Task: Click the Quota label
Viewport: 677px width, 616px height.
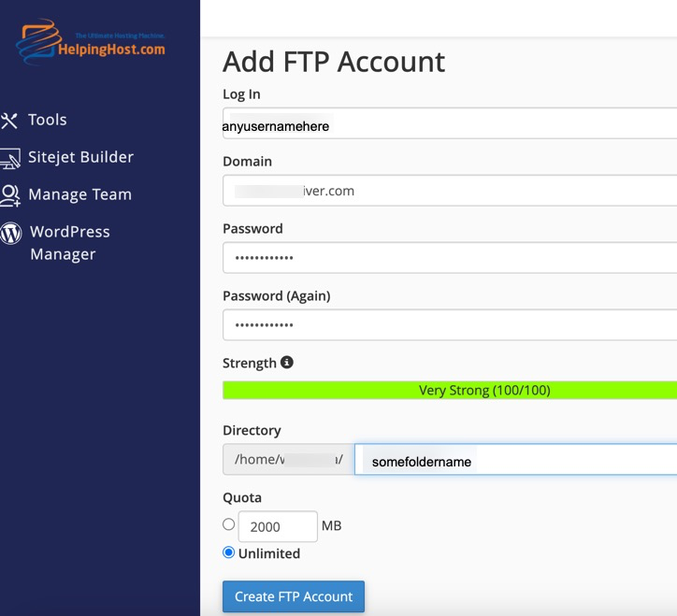Action: (x=242, y=497)
